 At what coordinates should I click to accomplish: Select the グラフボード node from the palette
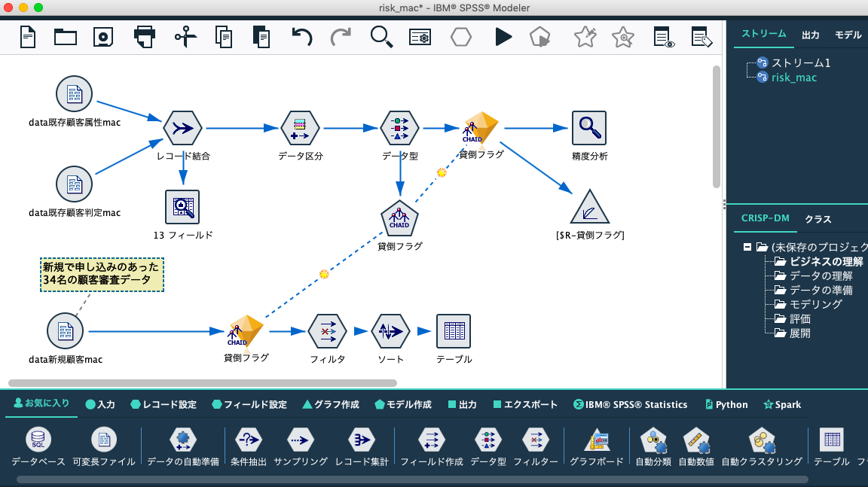(598, 441)
